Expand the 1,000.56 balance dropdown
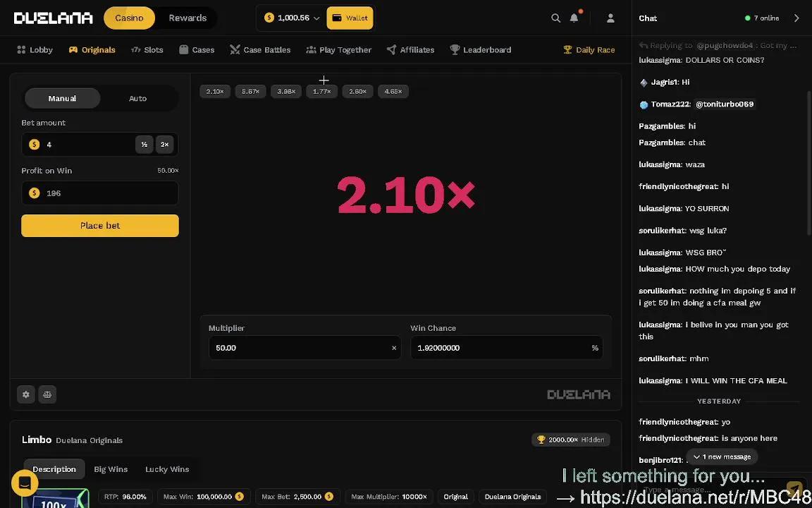 tap(292, 18)
